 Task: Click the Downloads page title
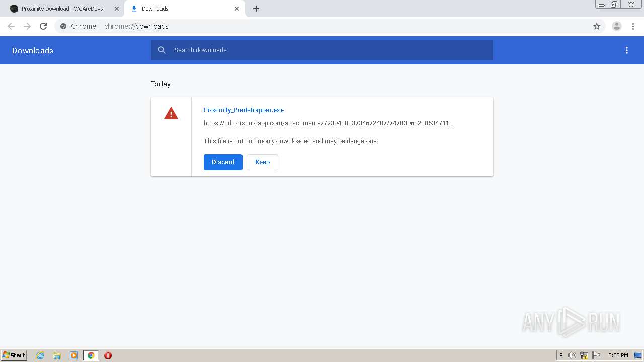click(33, 50)
